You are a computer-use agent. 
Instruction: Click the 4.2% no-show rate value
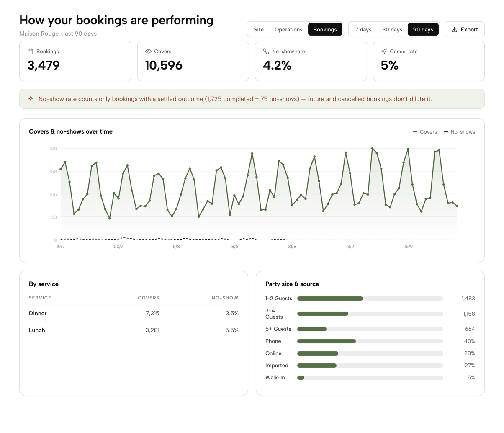click(x=277, y=65)
